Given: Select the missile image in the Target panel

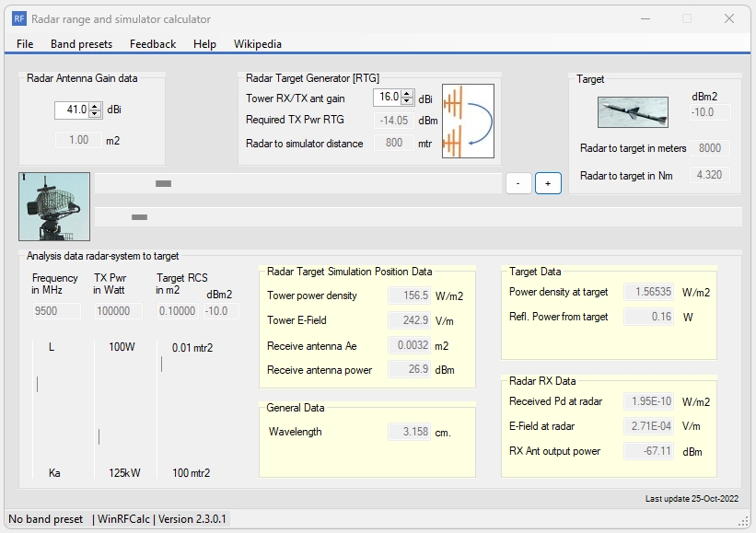Looking at the screenshot, I should [634, 112].
